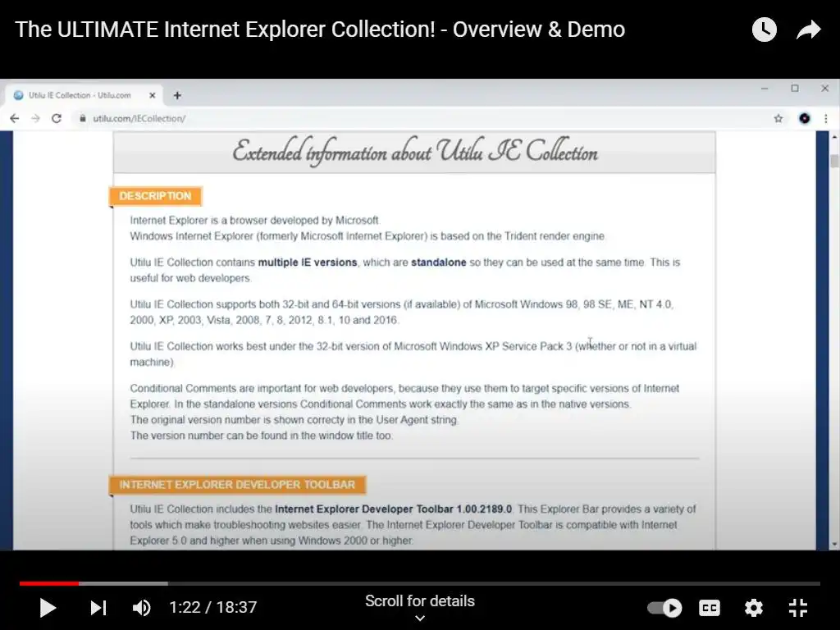
Task: Close the Utilu IE Collection tab
Action: [152, 95]
